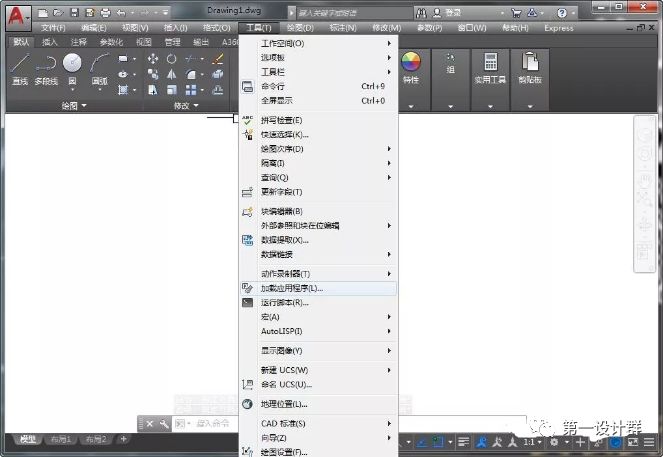The image size is (663, 457).
Task: Click the command line input field
Action: tap(214, 424)
